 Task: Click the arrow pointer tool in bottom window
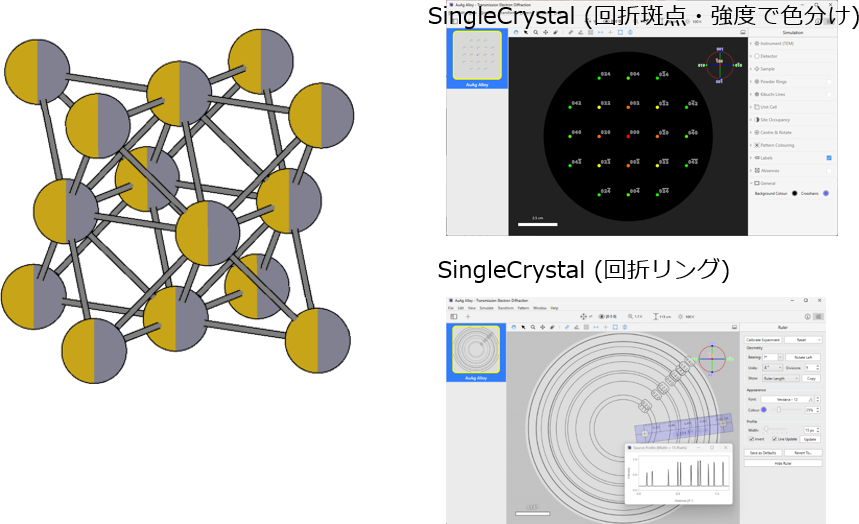(525, 327)
